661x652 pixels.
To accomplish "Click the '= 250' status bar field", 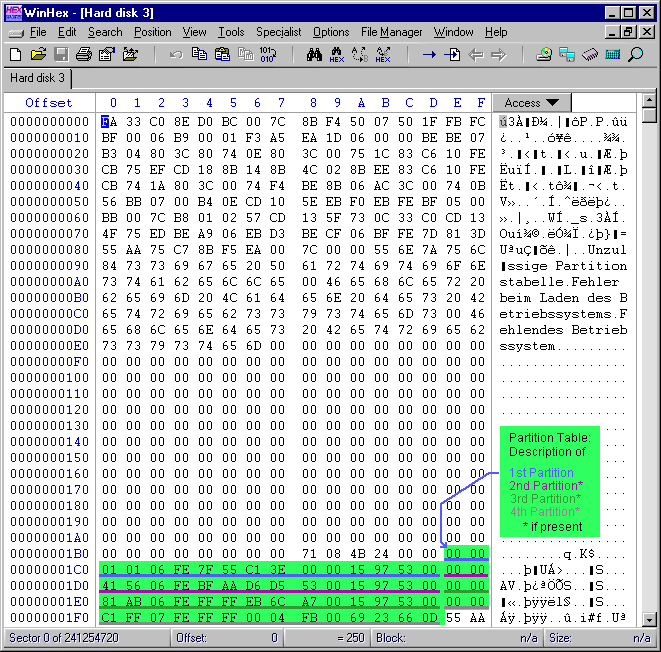I will coord(327,638).
